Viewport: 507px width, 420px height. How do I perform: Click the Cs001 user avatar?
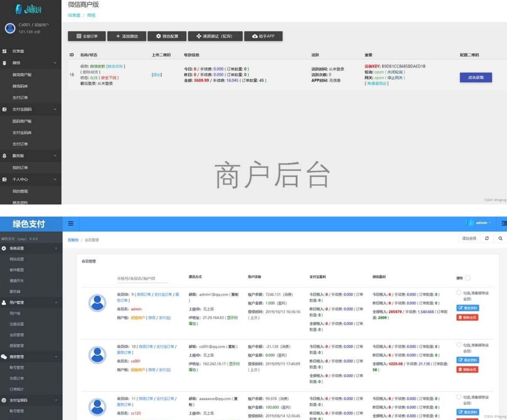point(10,28)
